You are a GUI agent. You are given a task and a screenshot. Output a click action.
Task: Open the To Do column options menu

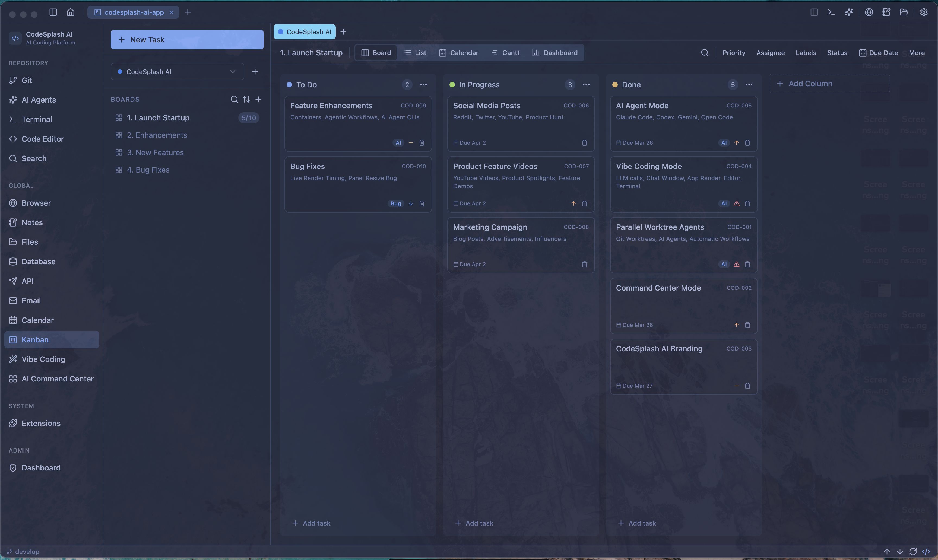[423, 85]
